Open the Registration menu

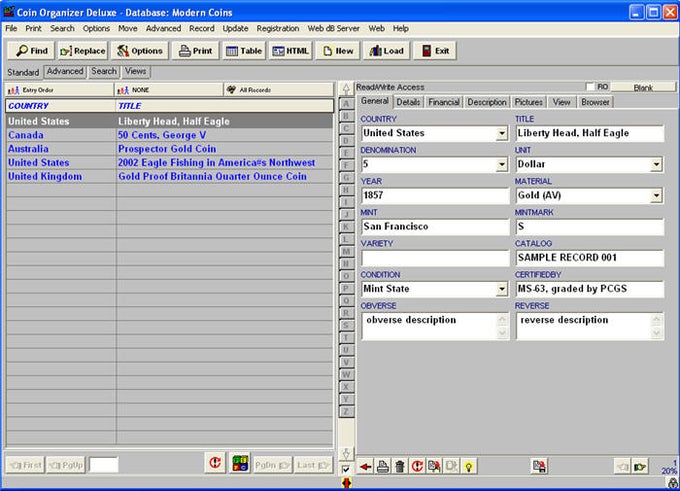[277, 28]
